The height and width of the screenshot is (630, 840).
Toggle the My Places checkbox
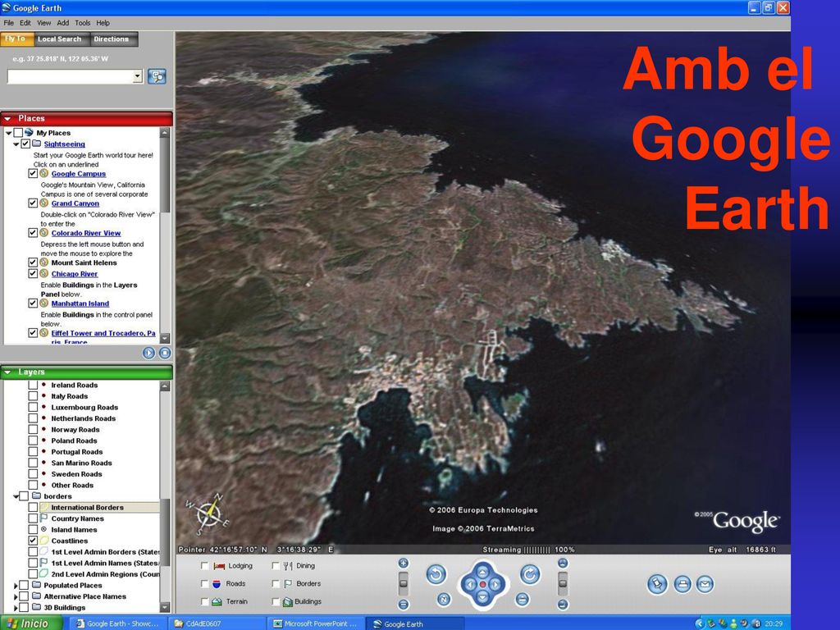point(18,132)
